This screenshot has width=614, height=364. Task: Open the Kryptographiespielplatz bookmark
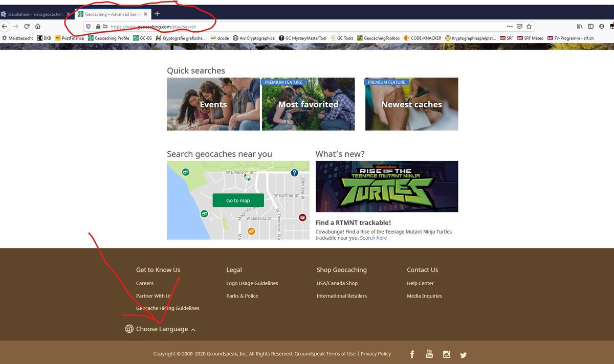point(471,38)
